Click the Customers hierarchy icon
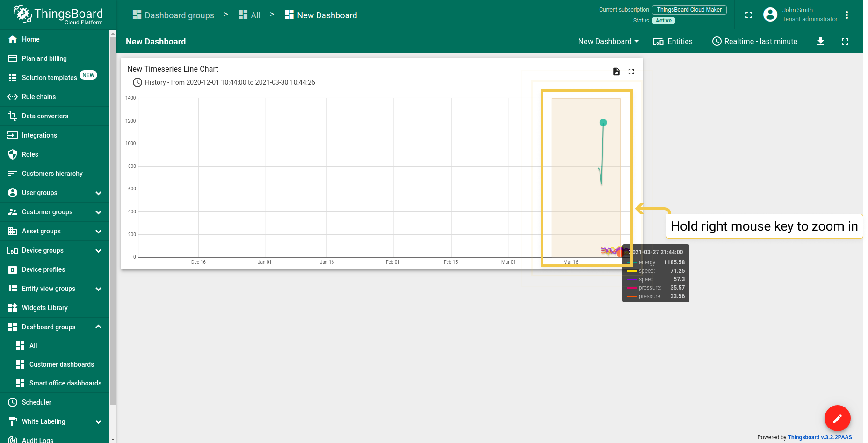 (13, 174)
